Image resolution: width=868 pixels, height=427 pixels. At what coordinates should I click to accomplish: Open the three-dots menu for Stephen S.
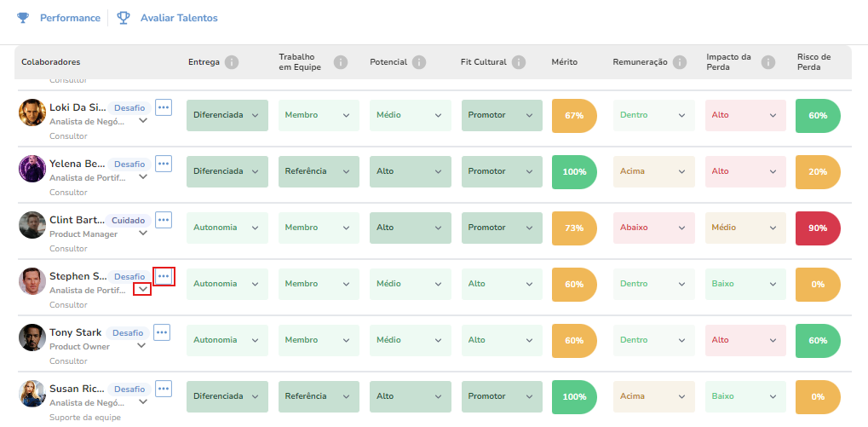(164, 276)
